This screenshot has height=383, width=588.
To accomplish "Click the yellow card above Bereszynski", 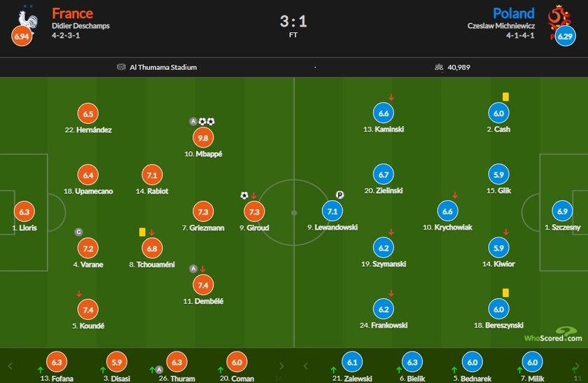I will pos(505,292).
